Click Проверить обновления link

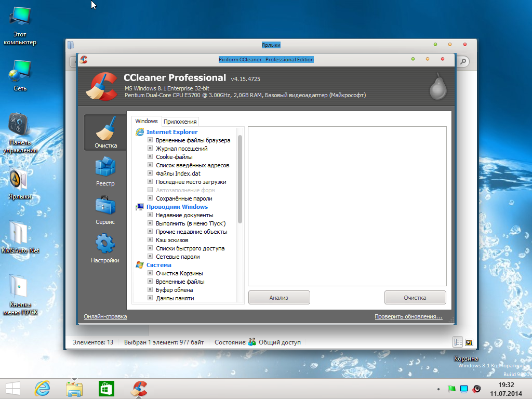[x=408, y=316]
